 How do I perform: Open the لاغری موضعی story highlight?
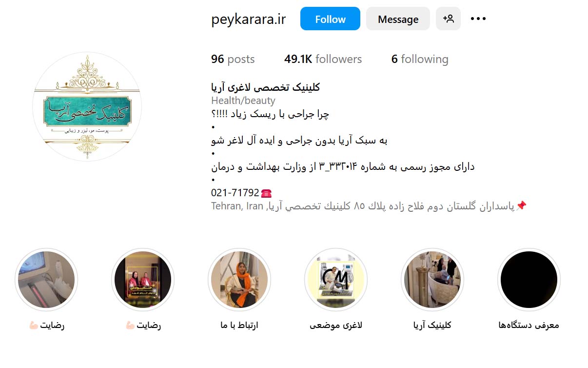(336, 280)
